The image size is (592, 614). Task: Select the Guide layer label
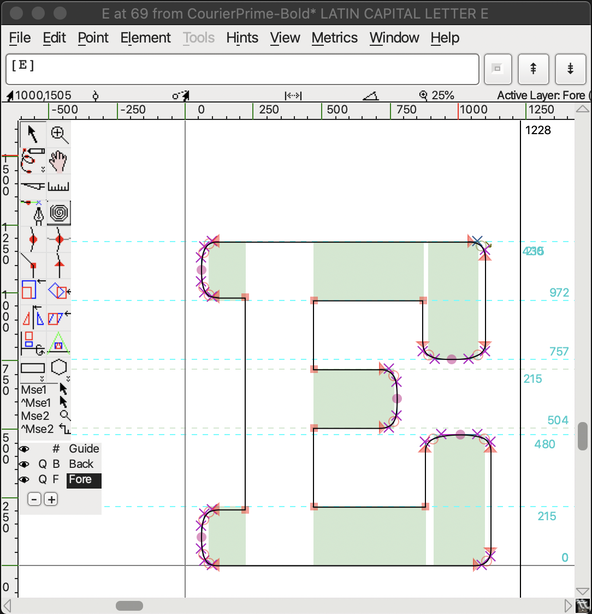84,449
